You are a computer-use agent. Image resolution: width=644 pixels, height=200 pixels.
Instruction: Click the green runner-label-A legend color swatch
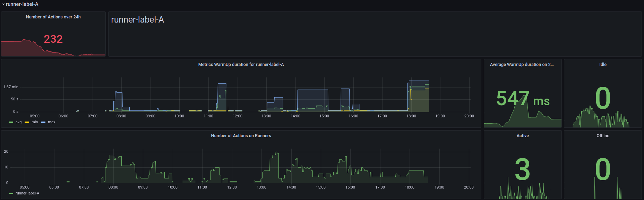pos(11,193)
